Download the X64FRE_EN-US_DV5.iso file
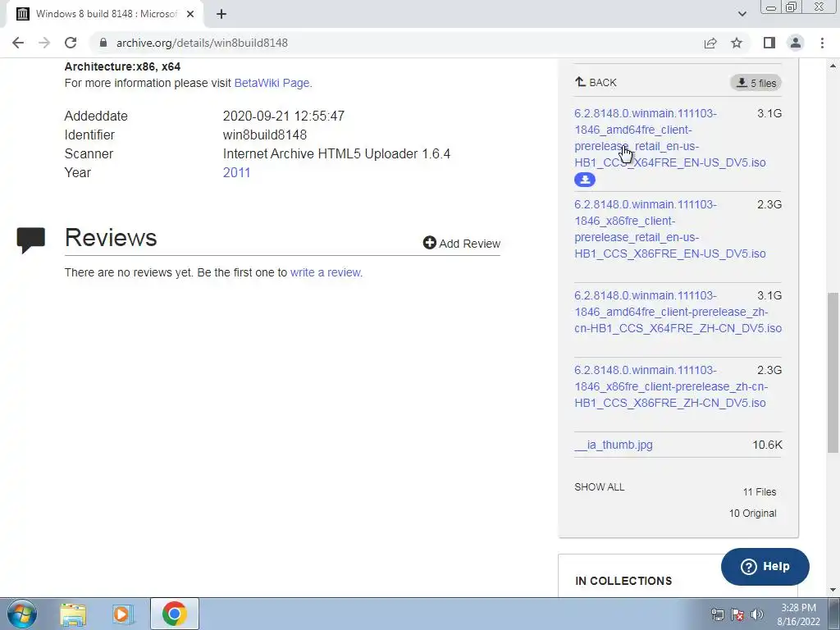Screen dimensions: 840x630 [669, 138]
